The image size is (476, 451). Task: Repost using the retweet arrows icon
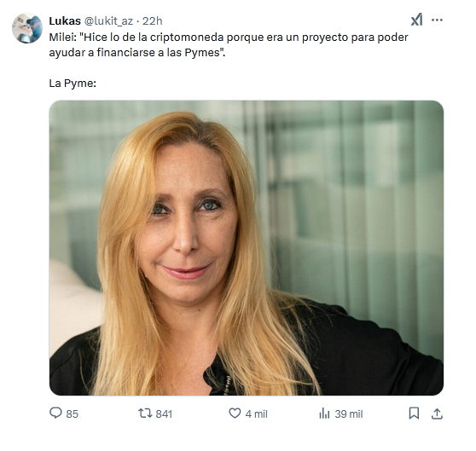(145, 413)
